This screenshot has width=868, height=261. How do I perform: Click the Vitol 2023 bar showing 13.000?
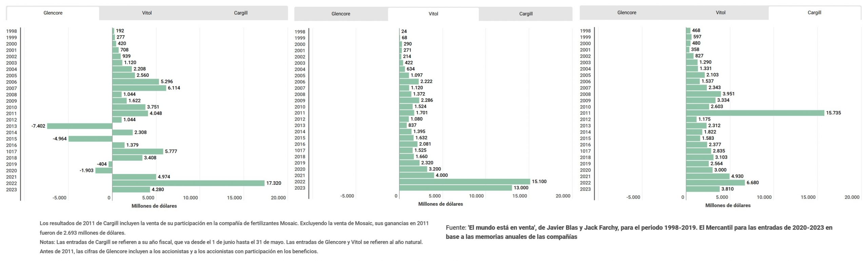click(x=456, y=188)
